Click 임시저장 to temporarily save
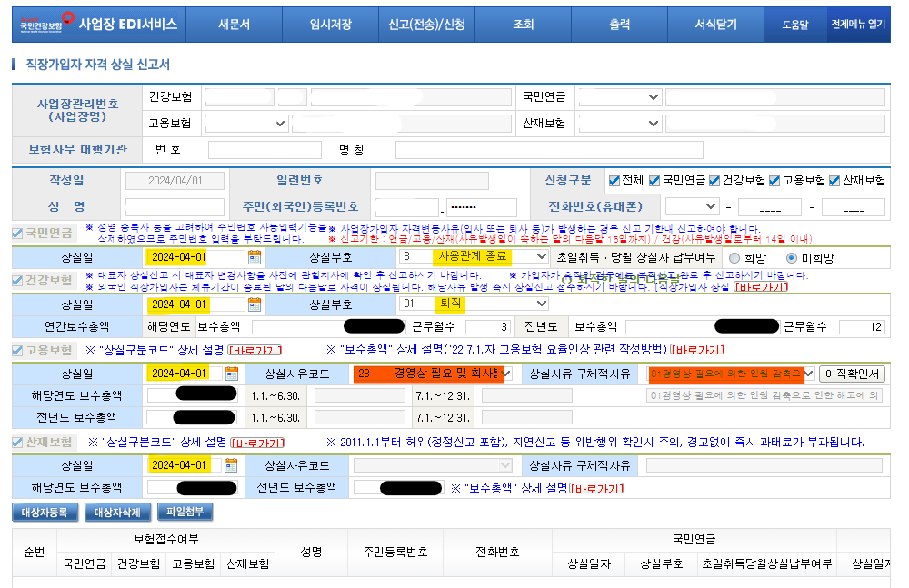Viewport: 909px width, 588px height. [331, 25]
